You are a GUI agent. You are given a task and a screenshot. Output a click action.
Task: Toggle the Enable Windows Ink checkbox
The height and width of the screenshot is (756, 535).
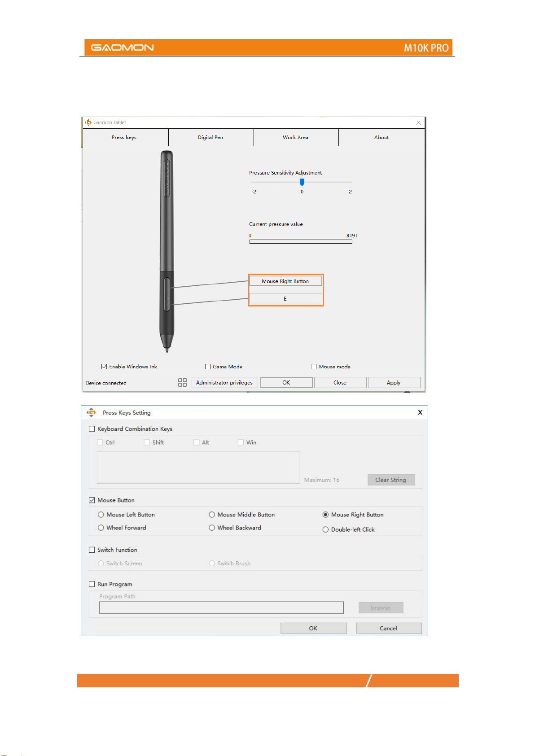pyautogui.click(x=104, y=367)
